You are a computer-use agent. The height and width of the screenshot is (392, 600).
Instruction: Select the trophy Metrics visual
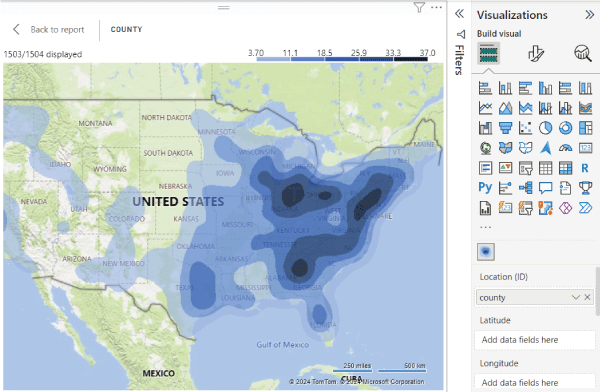[585, 188]
